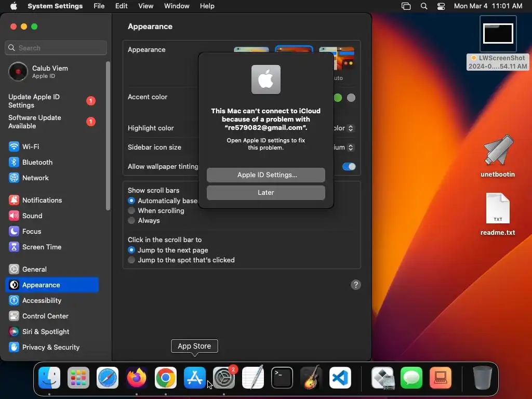Launch Firefox from the Dock
The width and height of the screenshot is (532, 399).
pos(137,378)
